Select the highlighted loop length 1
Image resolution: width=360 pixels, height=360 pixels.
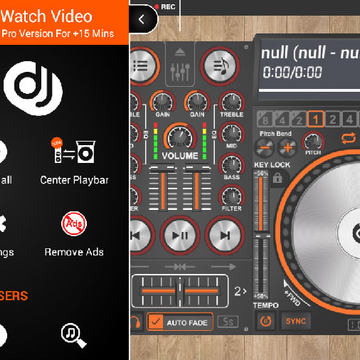(x=315, y=119)
